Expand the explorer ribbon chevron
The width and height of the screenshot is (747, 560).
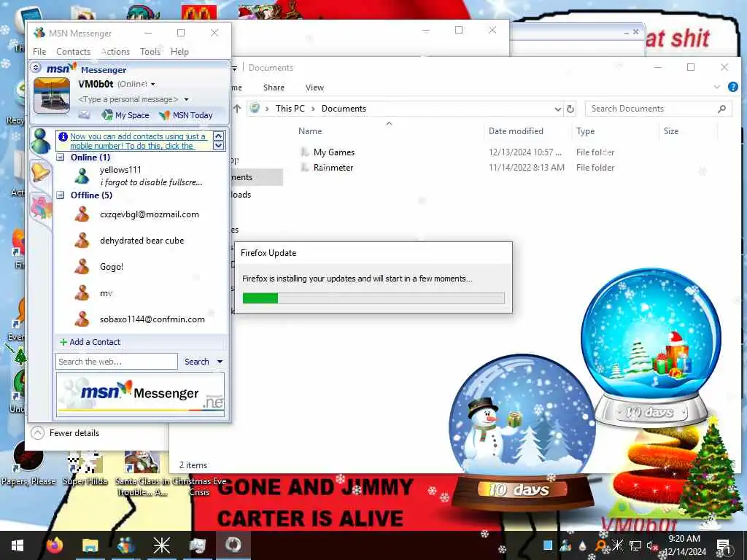[x=717, y=87]
